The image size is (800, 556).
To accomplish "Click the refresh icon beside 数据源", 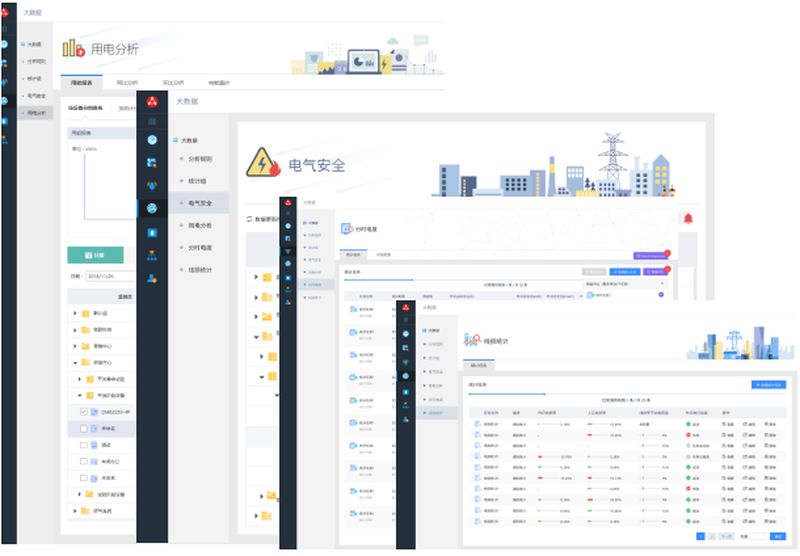I will (x=249, y=219).
